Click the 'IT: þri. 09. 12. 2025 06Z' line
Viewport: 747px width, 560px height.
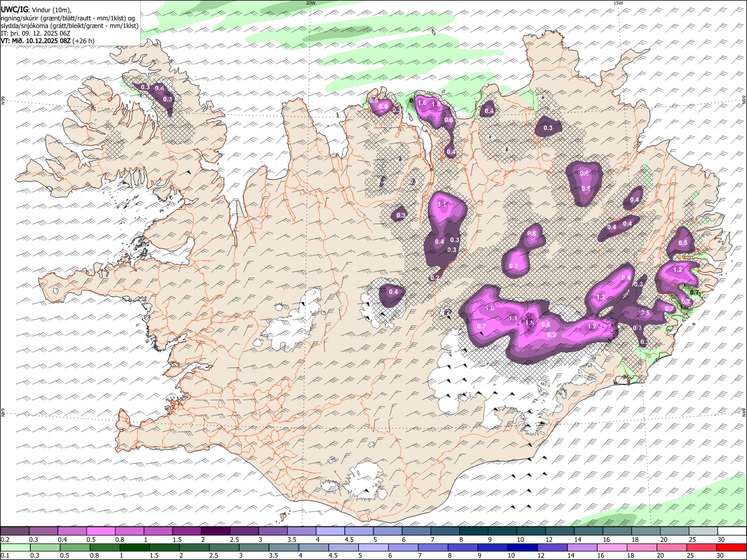tap(36, 33)
